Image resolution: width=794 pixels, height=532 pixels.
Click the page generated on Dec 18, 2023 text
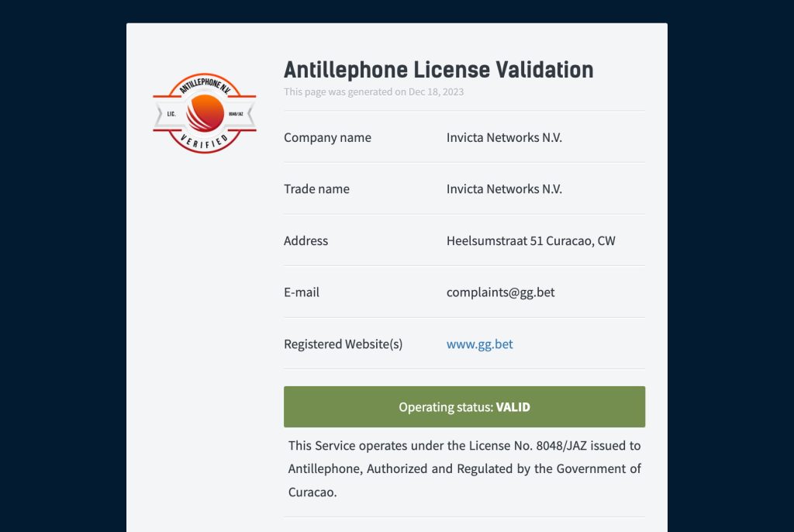(374, 92)
